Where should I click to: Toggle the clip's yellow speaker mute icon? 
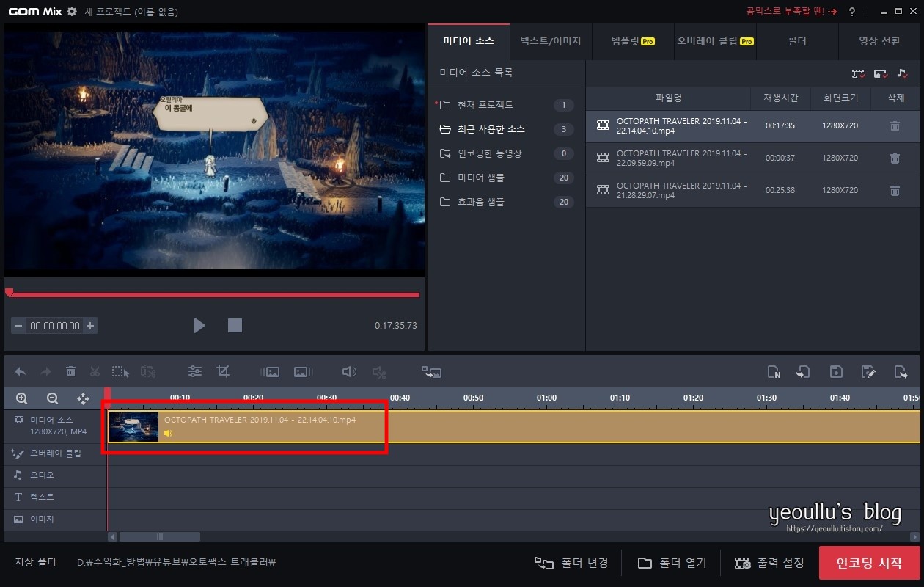point(168,434)
